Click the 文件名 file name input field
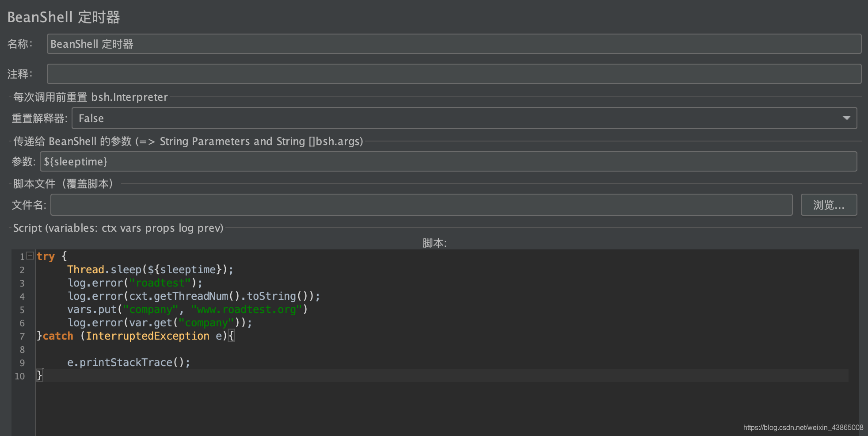 (x=421, y=205)
